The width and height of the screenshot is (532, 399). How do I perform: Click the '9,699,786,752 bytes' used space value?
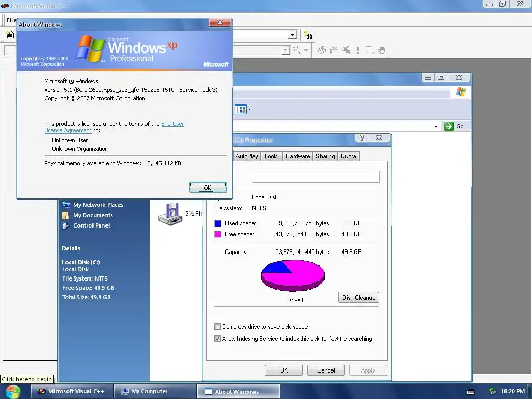coord(303,223)
